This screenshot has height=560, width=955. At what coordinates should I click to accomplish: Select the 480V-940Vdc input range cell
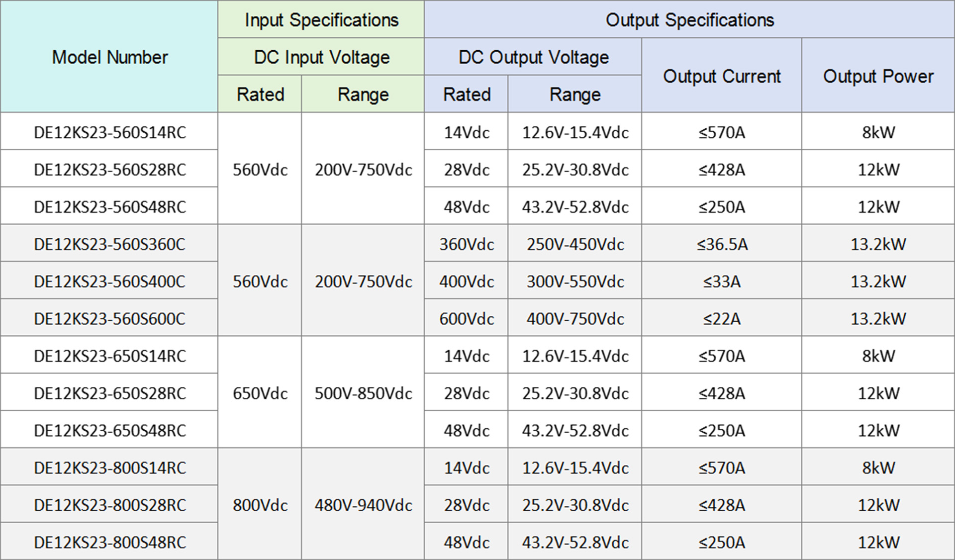(x=363, y=505)
